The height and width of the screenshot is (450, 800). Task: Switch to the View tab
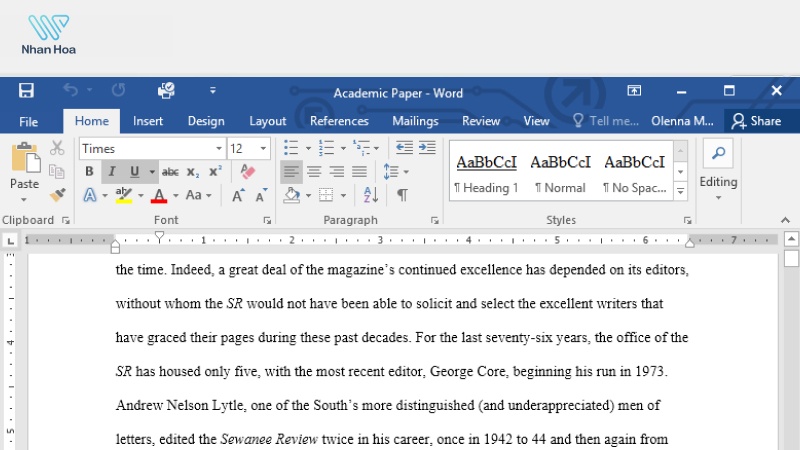(536, 121)
